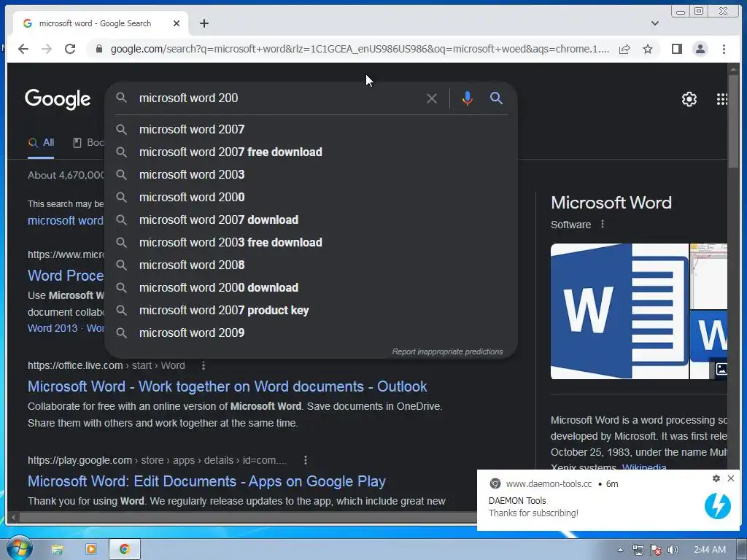
Task: Open a new tab with the plus button
Action: pos(204,23)
